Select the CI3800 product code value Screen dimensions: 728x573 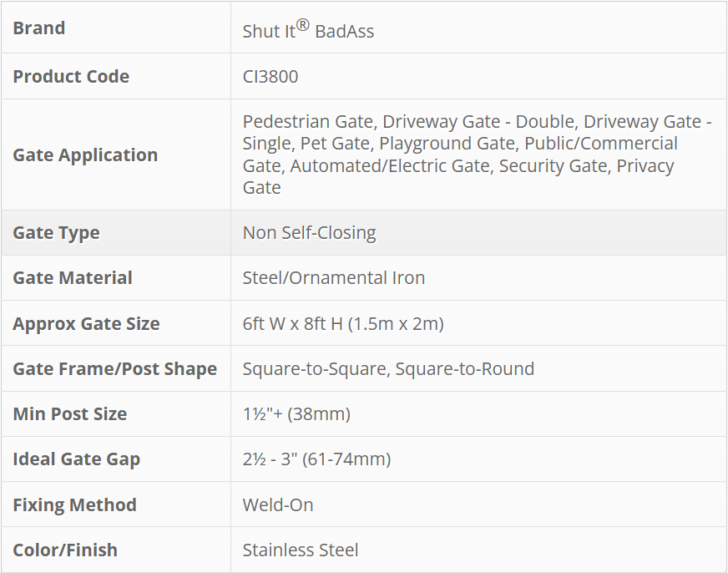click(270, 77)
